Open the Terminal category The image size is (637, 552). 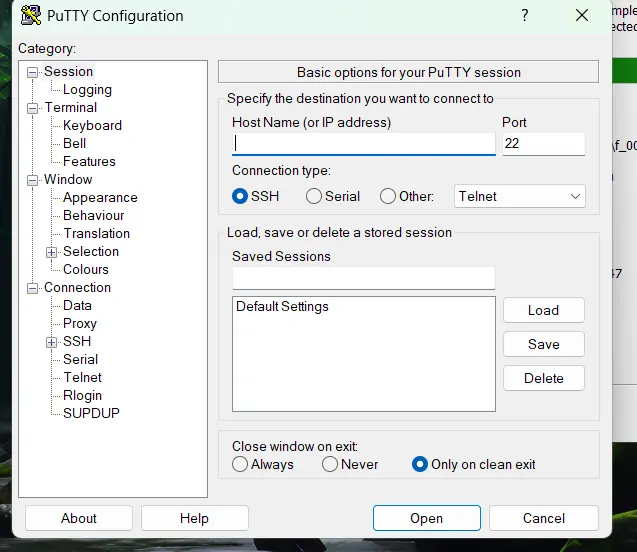(71, 108)
